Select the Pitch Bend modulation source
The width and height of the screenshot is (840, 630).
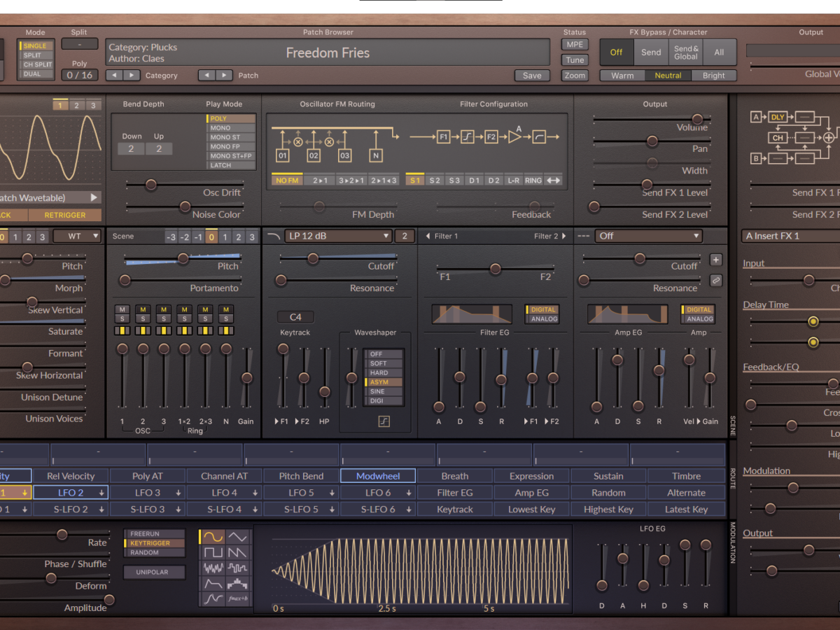(301, 476)
